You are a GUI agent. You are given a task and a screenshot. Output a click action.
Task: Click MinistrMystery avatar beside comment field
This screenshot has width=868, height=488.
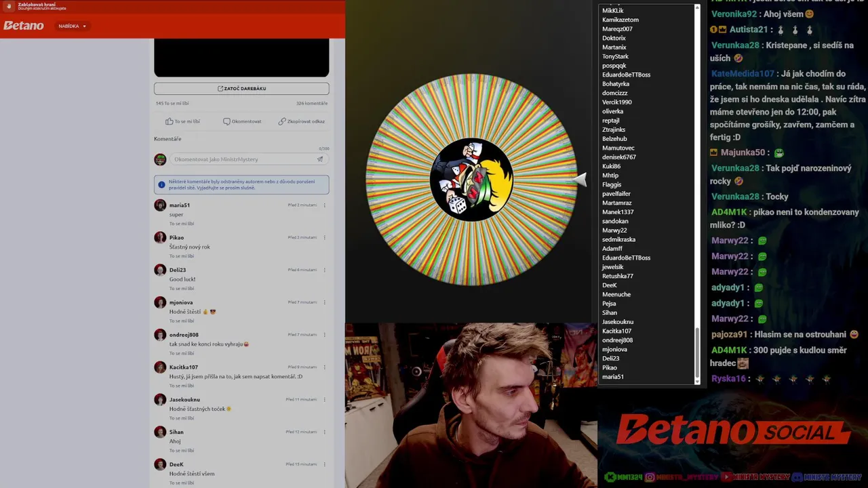[x=160, y=159]
